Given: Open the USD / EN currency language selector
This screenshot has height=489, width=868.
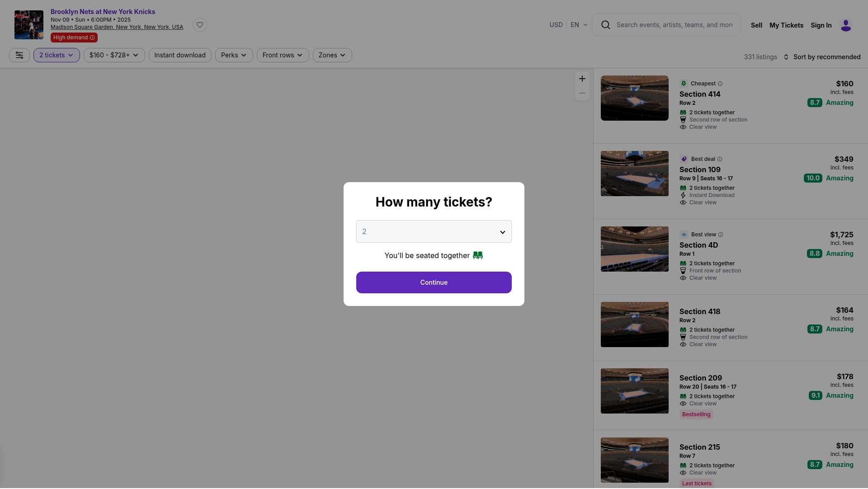Looking at the screenshot, I should pyautogui.click(x=568, y=25).
